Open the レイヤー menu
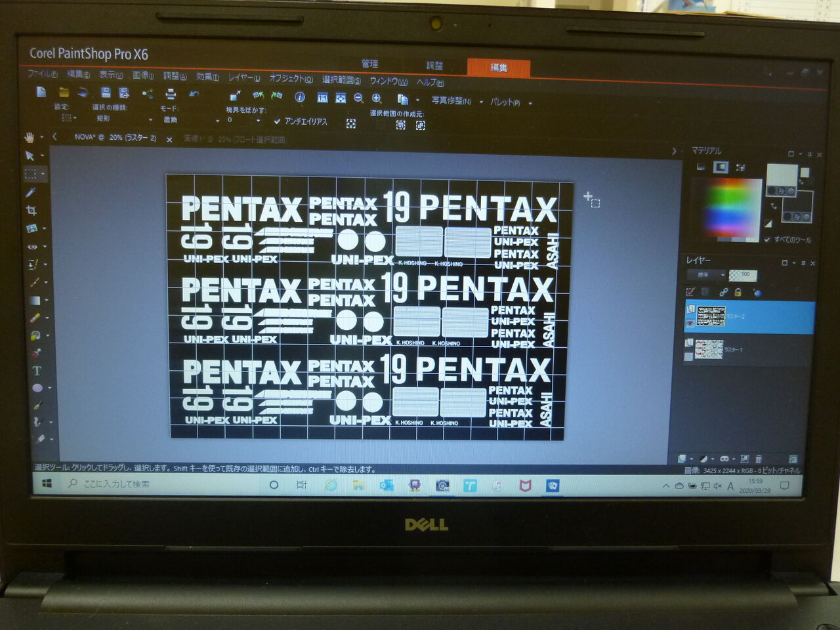840x630 pixels. (243, 78)
